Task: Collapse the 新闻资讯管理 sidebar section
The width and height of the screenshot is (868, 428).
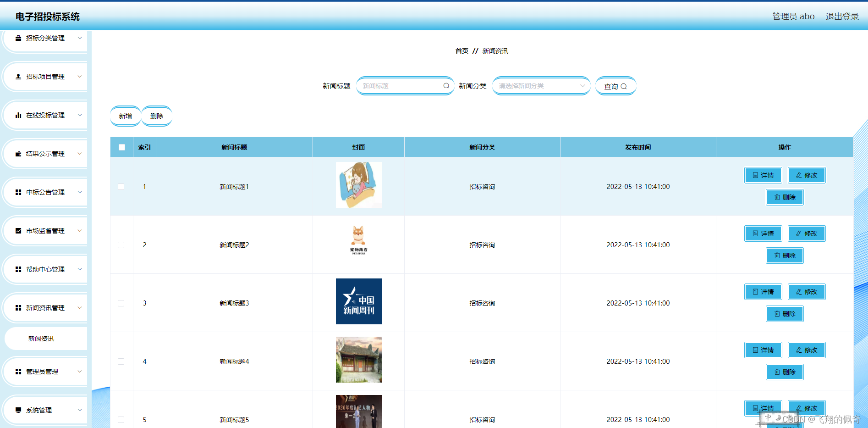Action: tap(45, 308)
